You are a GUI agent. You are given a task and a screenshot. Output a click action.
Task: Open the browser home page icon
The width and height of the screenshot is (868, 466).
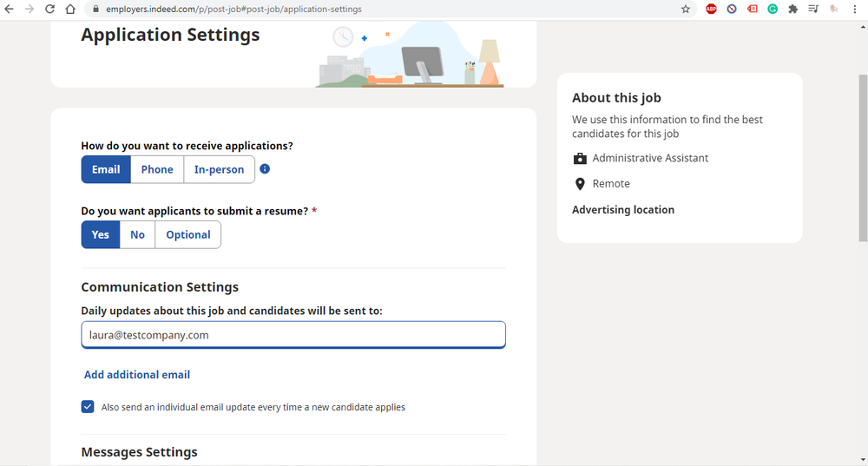(70, 9)
